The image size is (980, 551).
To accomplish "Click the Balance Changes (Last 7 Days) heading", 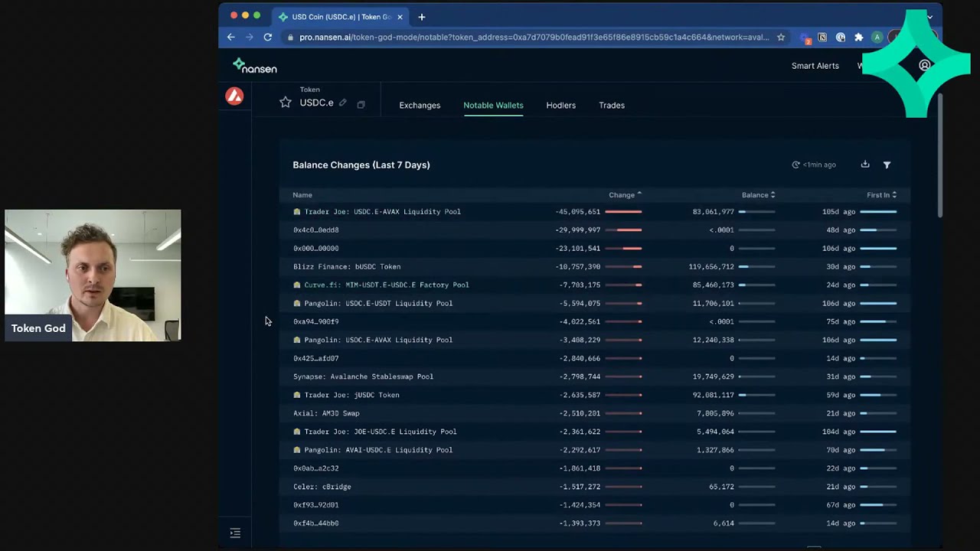I will click(361, 165).
